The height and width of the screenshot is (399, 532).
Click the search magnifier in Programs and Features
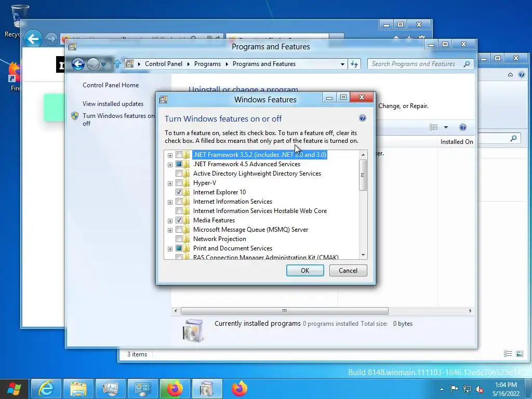[x=467, y=64]
